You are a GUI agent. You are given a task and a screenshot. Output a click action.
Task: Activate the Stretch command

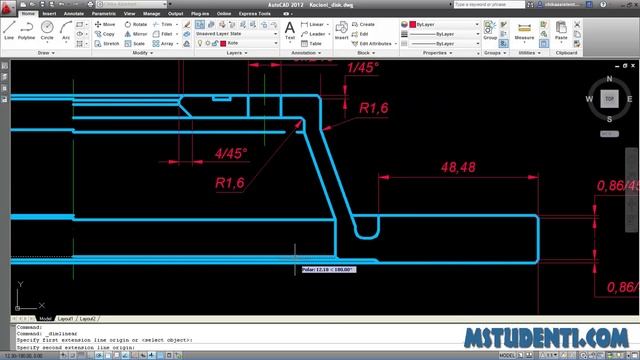tap(107, 43)
